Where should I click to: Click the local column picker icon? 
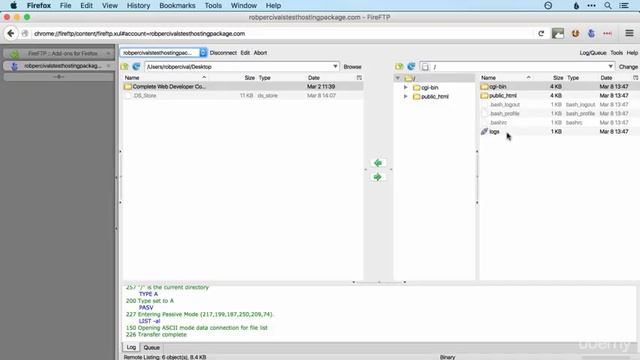tap(359, 78)
